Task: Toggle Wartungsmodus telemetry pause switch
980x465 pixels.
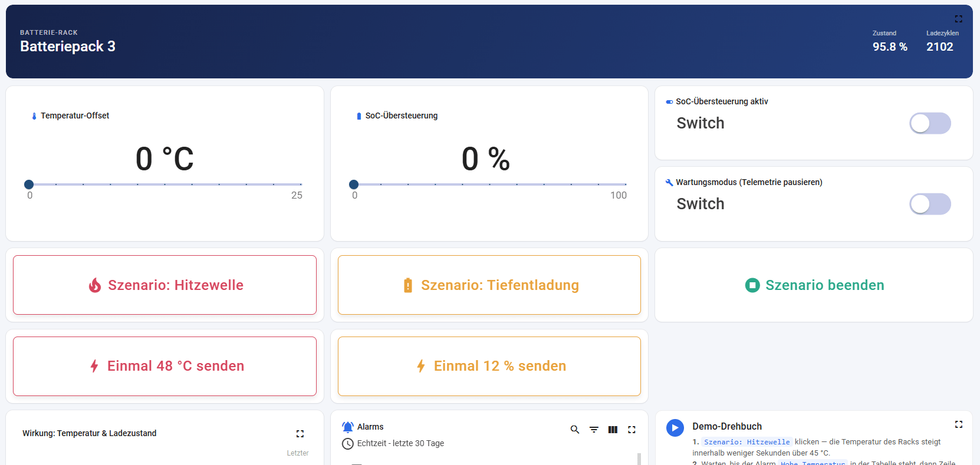Action: tap(930, 204)
